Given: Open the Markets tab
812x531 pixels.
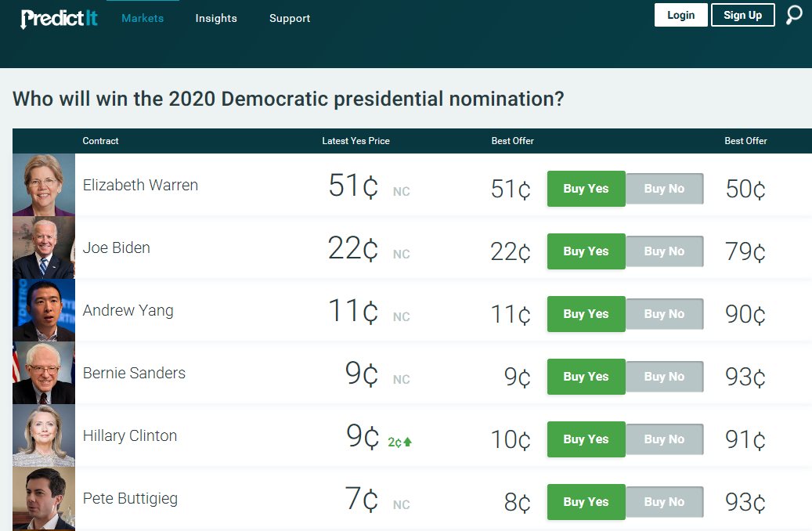Looking at the screenshot, I should click(143, 18).
